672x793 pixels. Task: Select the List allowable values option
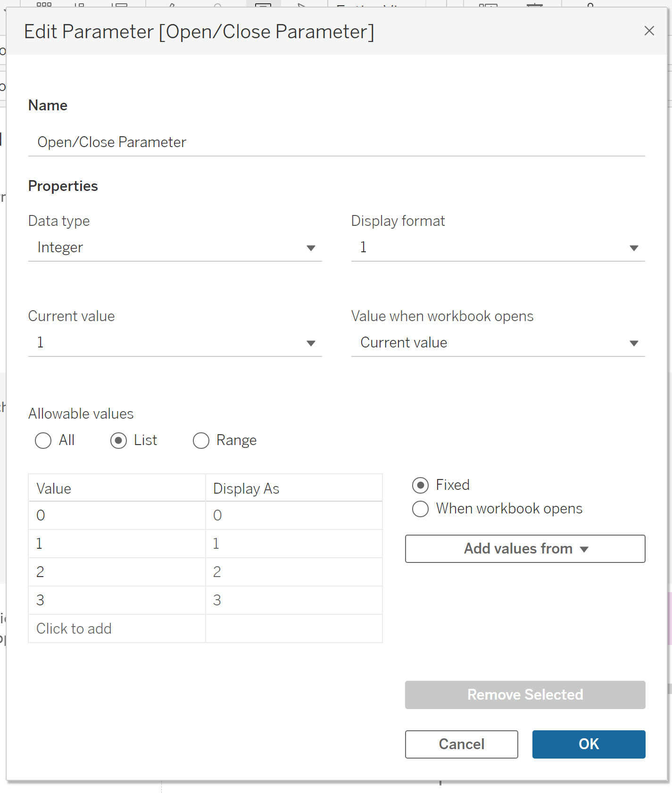pos(118,441)
